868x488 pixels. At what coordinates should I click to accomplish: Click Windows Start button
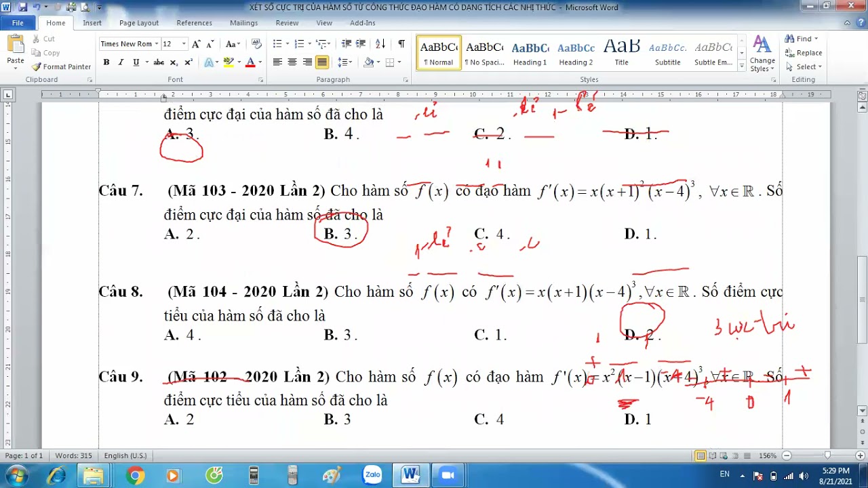[17, 476]
